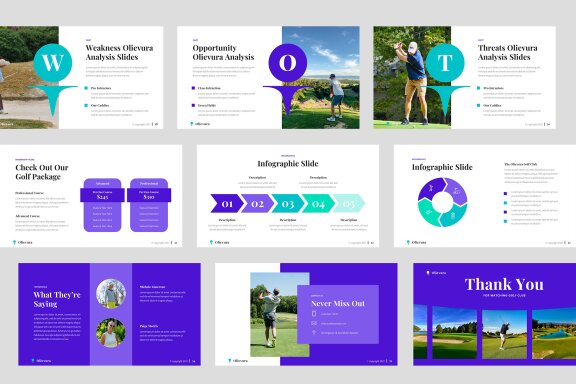Click the first teal bullet on the Weakness slide

coord(86,88)
